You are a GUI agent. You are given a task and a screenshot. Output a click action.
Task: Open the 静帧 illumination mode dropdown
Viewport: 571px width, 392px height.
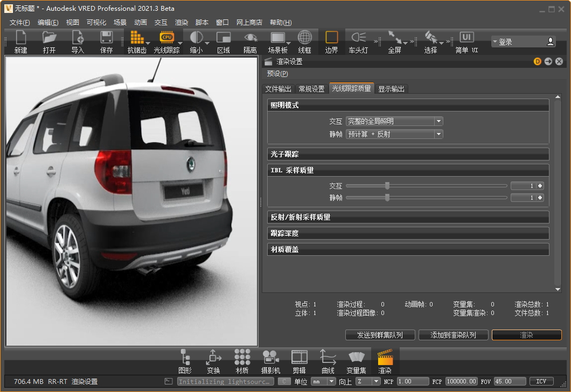click(x=394, y=134)
